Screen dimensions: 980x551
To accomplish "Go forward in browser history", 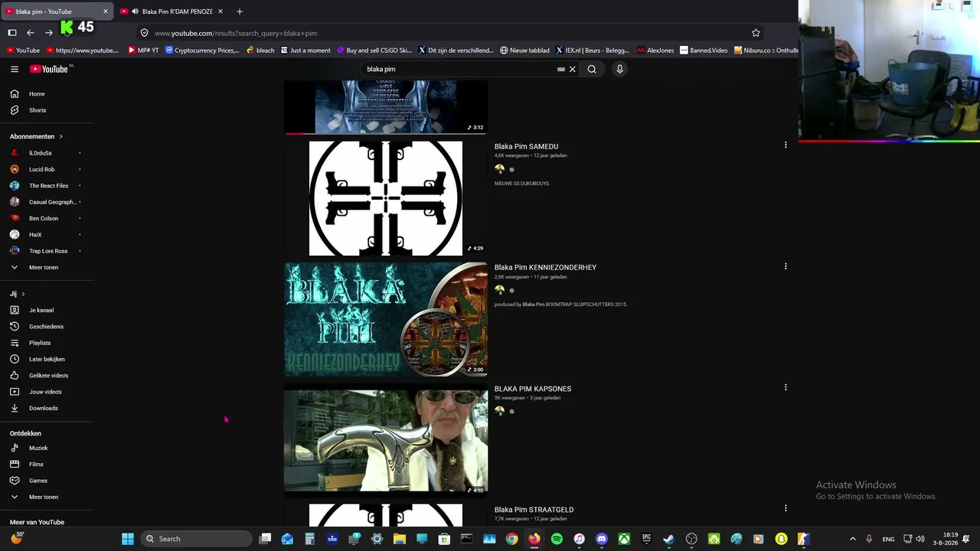I will (x=49, y=33).
